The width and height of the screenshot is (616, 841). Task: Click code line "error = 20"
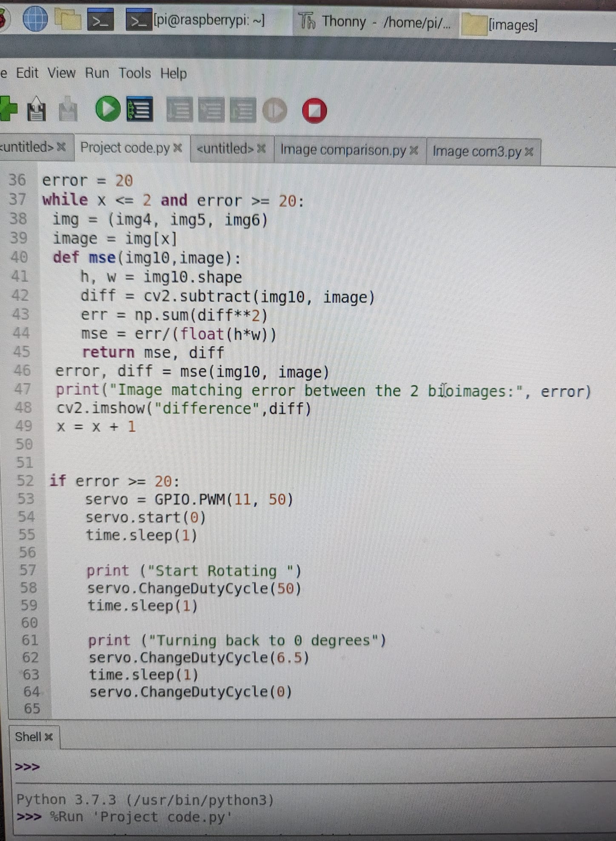(87, 180)
